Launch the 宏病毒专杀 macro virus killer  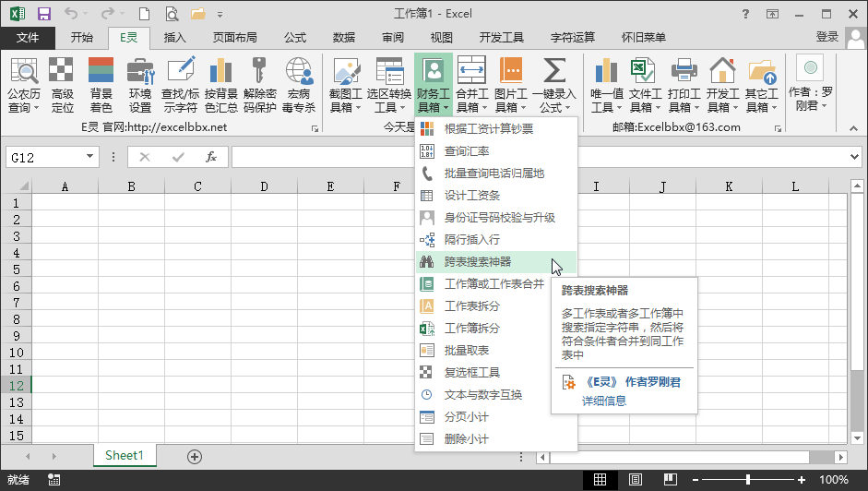click(298, 85)
